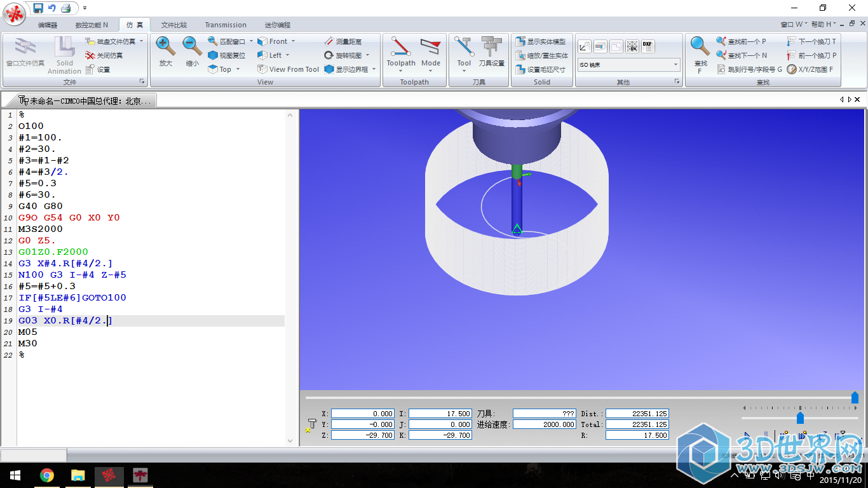
Task: Expand the Toolpath button dropdown
Action: [401, 71]
